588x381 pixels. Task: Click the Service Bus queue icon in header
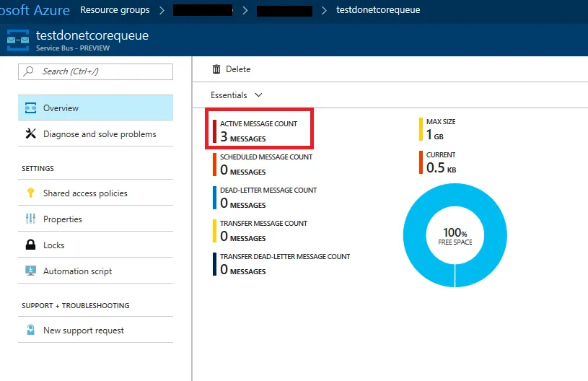coord(18,40)
